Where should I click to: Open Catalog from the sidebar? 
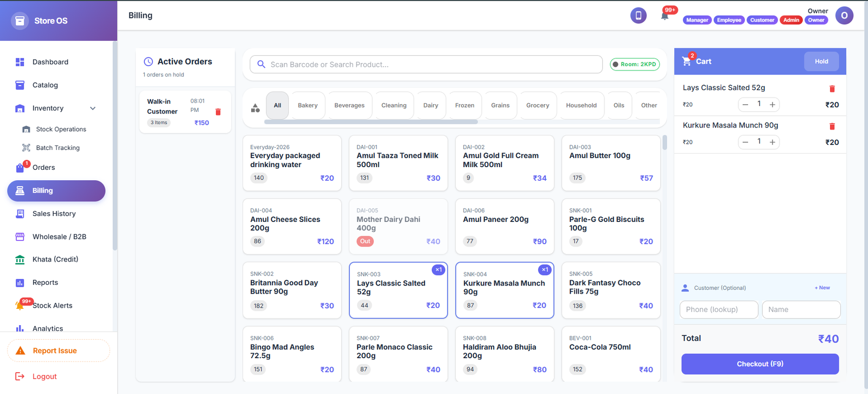point(45,85)
